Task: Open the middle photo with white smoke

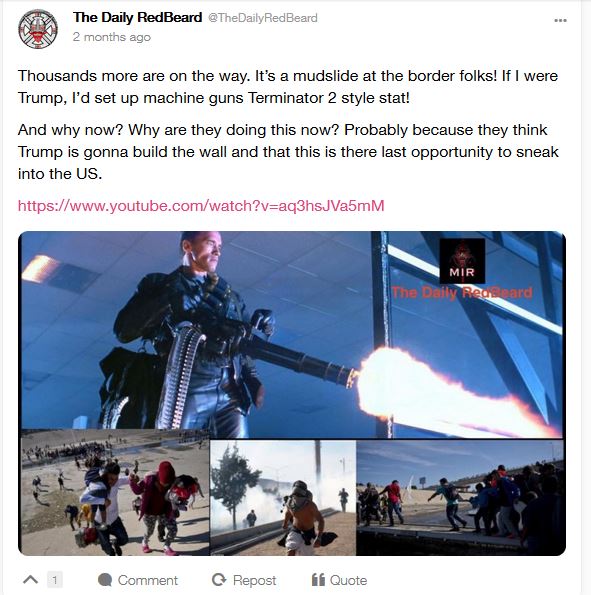Action: tap(283, 497)
